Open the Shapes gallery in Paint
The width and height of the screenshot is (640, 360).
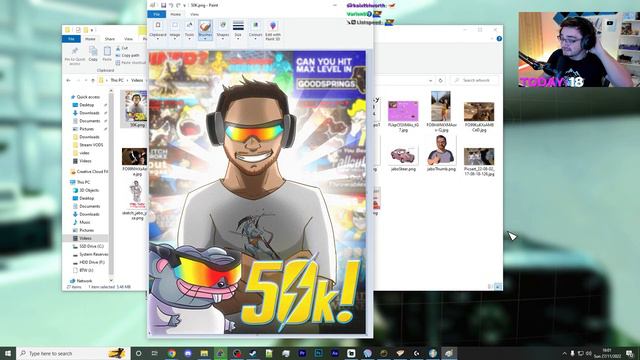[x=222, y=30]
